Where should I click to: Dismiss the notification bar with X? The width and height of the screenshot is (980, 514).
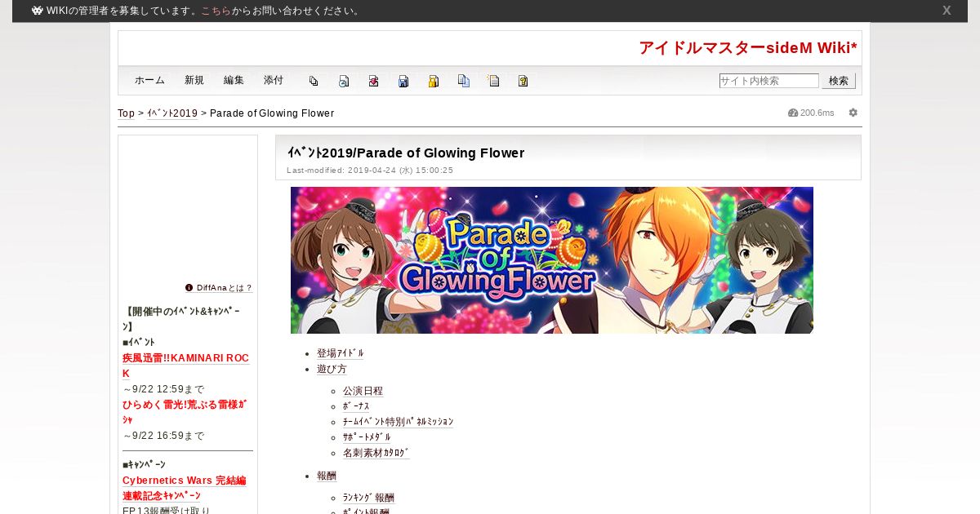[947, 11]
